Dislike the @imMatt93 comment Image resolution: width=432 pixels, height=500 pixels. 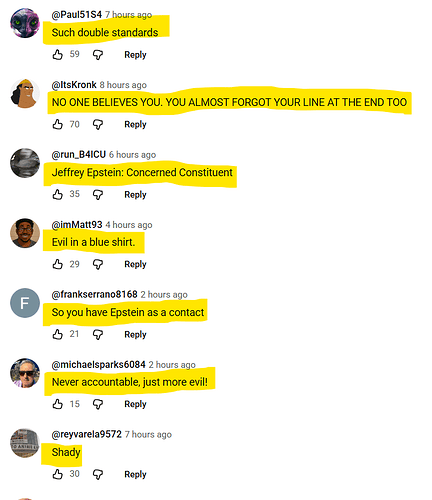(98, 264)
